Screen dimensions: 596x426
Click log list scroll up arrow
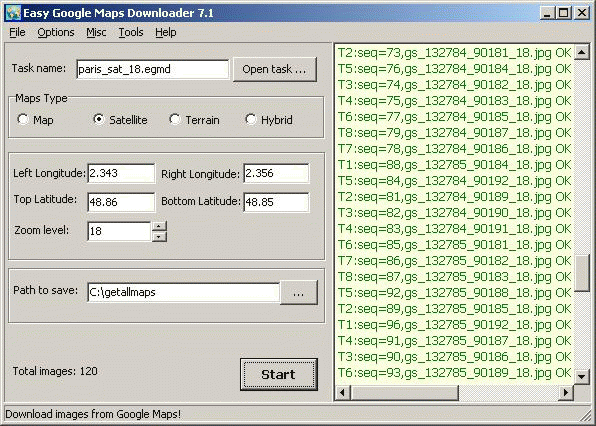[582, 52]
